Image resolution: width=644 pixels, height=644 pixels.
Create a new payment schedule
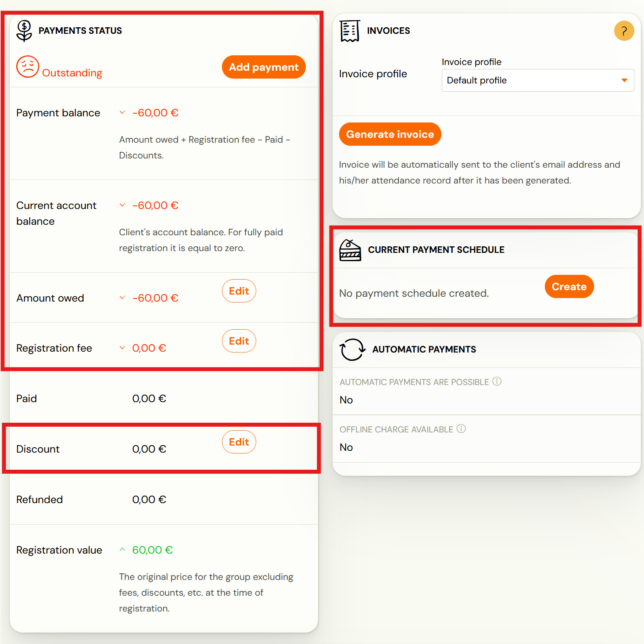[x=569, y=287]
